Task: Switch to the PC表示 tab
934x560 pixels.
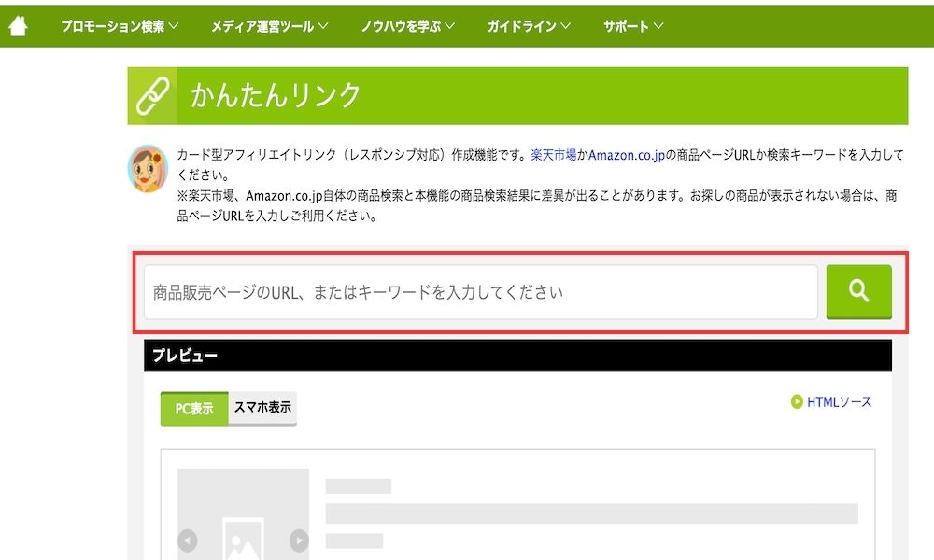Action: 194,409
